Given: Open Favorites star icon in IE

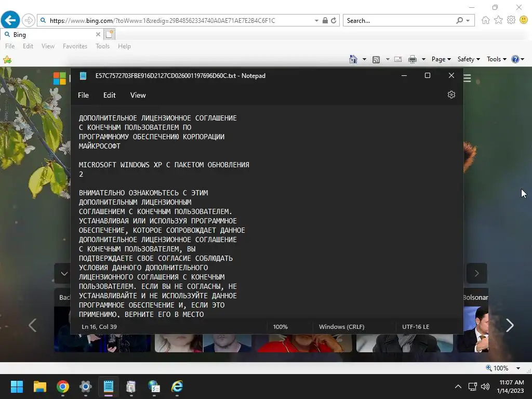Looking at the screenshot, I should (x=498, y=20).
